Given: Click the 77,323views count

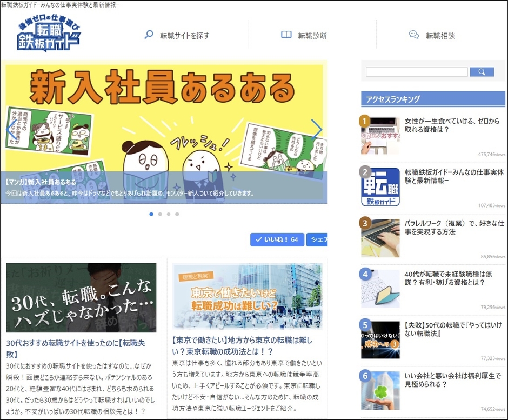Looking at the screenshot, I should coord(493,358).
